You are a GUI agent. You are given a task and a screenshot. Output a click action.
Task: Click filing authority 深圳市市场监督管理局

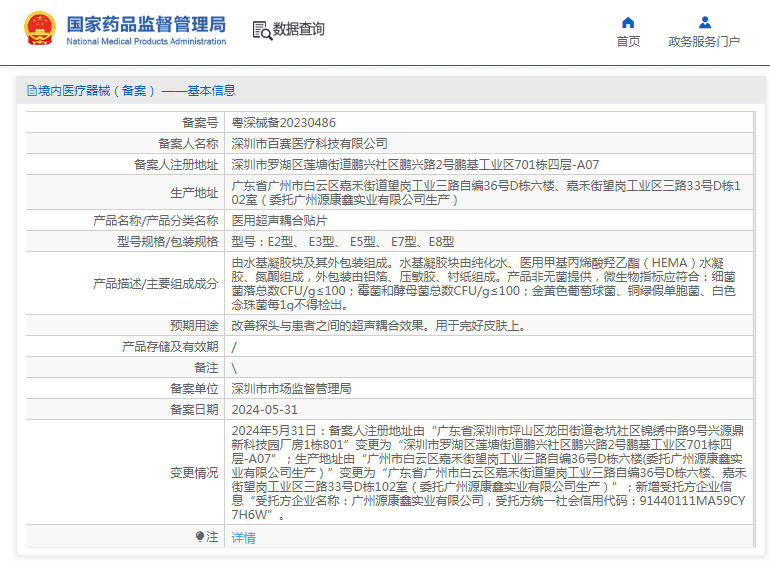point(291,389)
